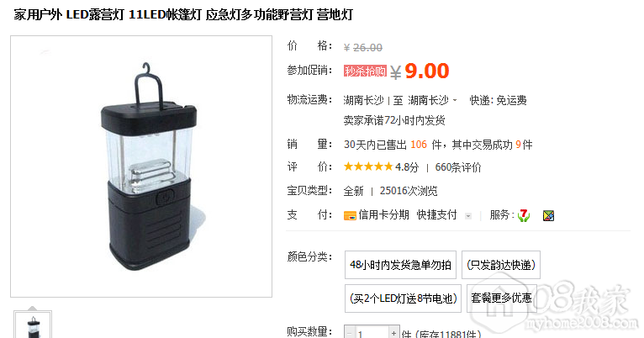Click the five-star rating icons

tap(368, 166)
